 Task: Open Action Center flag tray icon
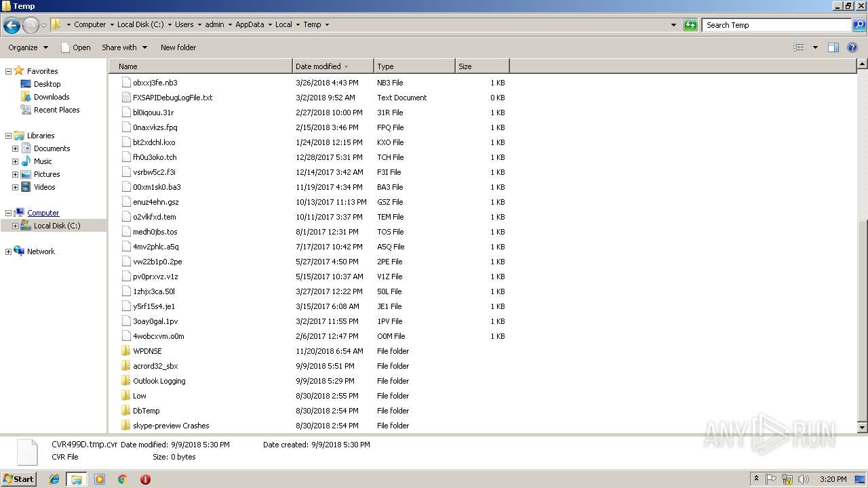tap(771, 479)
